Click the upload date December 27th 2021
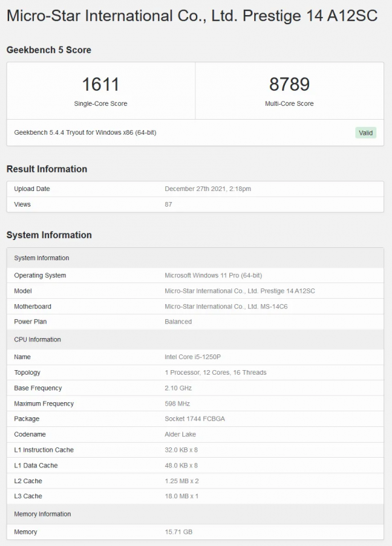This screenshot has height=546, width=392. coord(208,189)
